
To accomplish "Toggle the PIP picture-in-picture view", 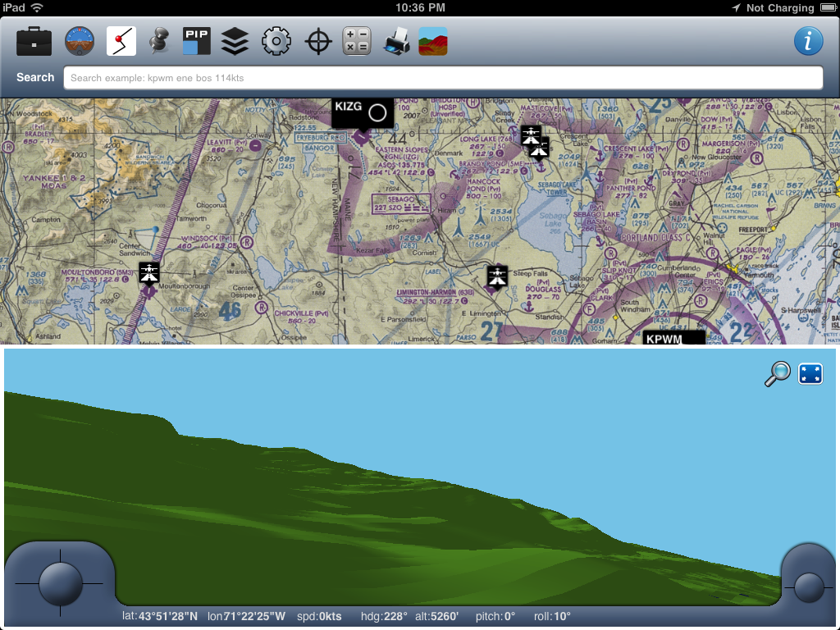I will pos(197,41).
